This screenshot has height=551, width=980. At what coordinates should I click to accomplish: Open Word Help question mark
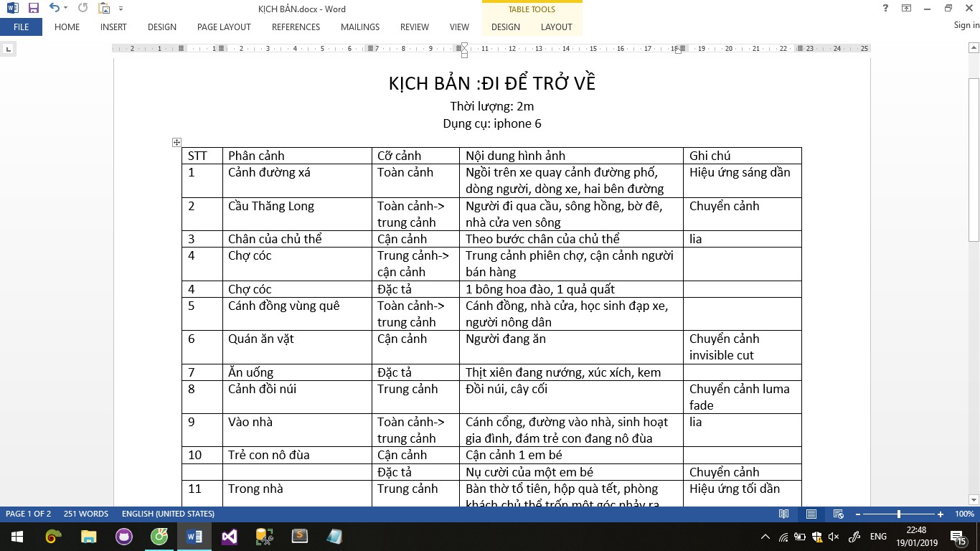[x=886, y=9]
